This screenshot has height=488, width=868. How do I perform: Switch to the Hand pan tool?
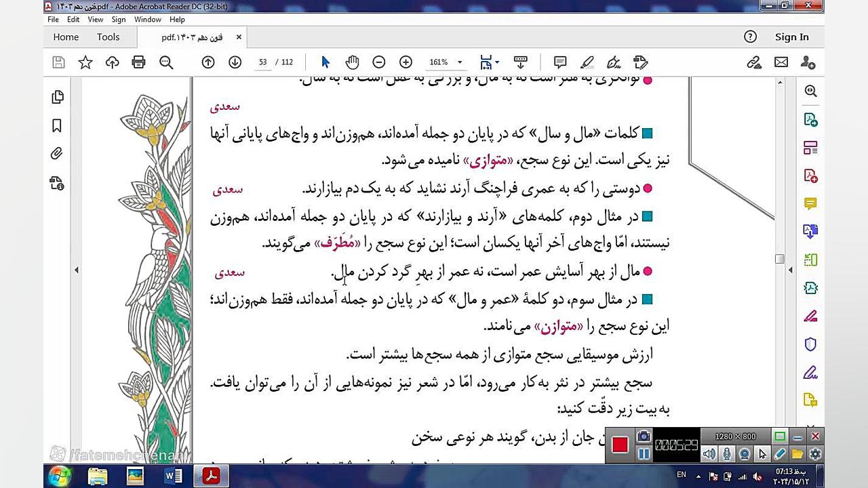(352, 62)
